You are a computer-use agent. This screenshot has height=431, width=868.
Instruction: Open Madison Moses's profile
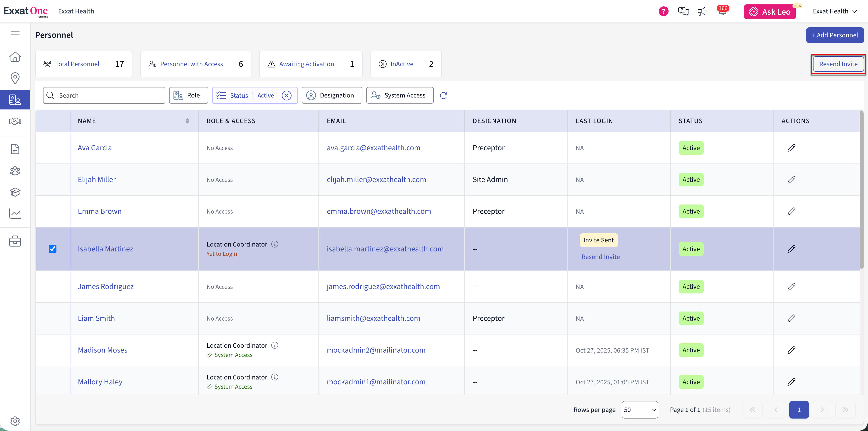pyautogui.click(x=102, y=350)
